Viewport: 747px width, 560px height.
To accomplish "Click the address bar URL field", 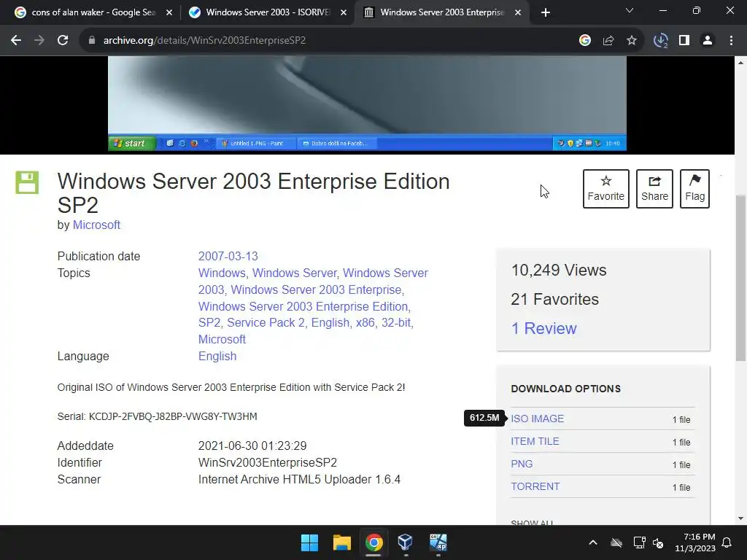I will [x=329, y=41].
